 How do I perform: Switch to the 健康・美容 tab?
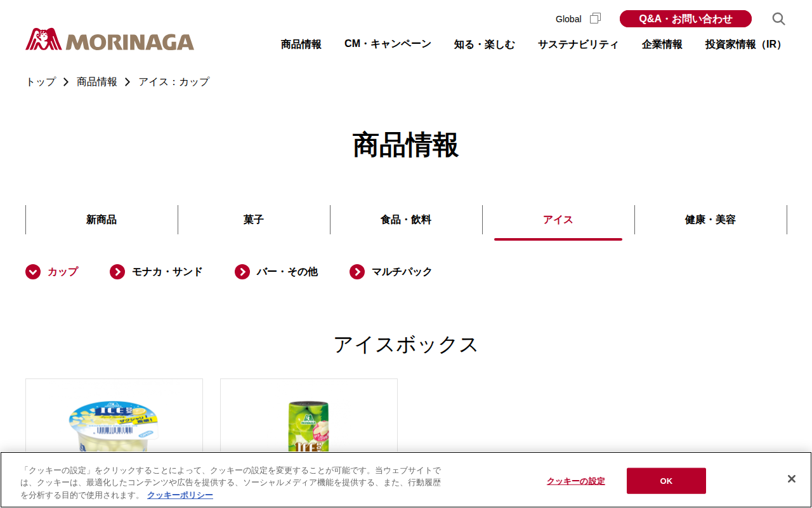710,220
